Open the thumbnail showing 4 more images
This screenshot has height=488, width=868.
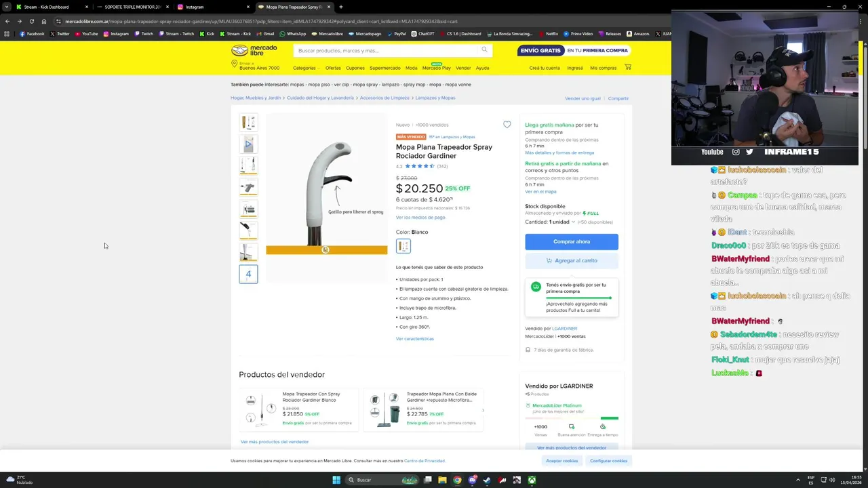[x=248, y=274]
